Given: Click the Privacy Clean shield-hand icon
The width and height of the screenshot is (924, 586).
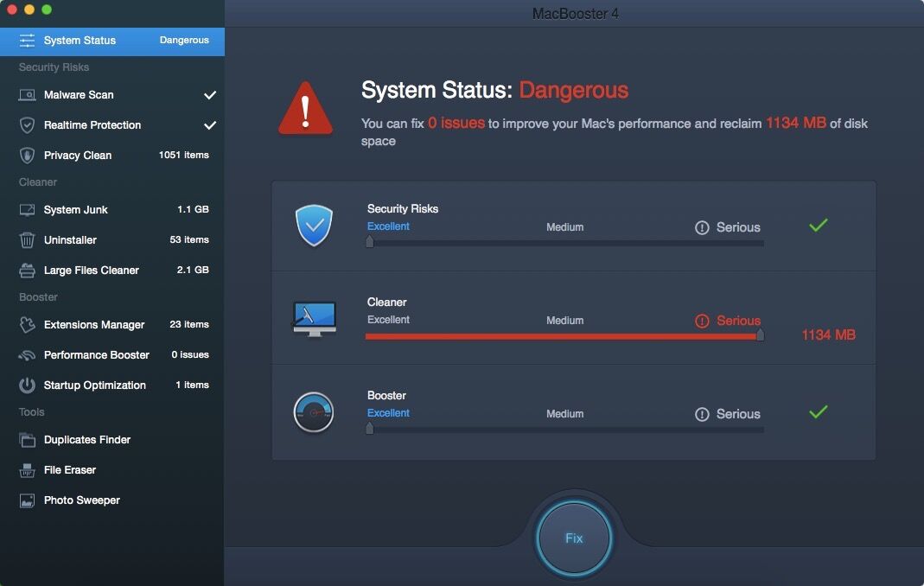Looking at the screenshot, I should point(27,155).
